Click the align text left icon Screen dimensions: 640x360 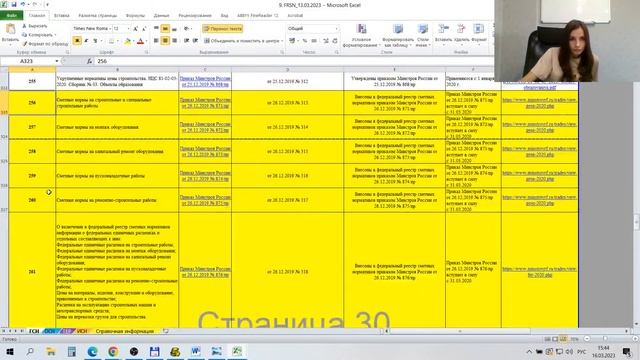(x=156, y=41)
